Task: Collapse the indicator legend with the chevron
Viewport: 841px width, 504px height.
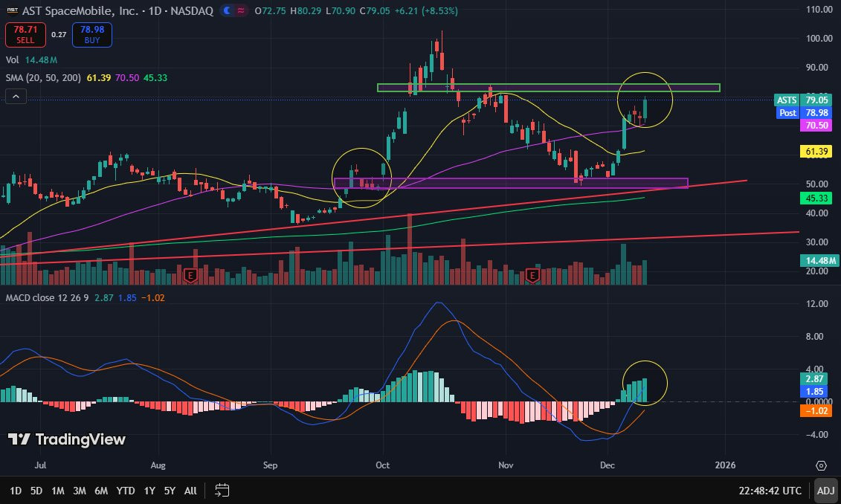Action: tap(16, 97)
